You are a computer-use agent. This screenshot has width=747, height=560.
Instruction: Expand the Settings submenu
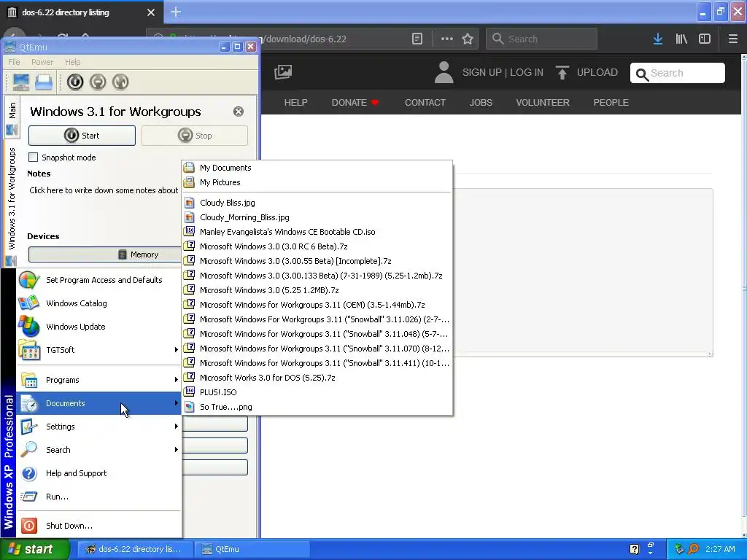(99, 427)
